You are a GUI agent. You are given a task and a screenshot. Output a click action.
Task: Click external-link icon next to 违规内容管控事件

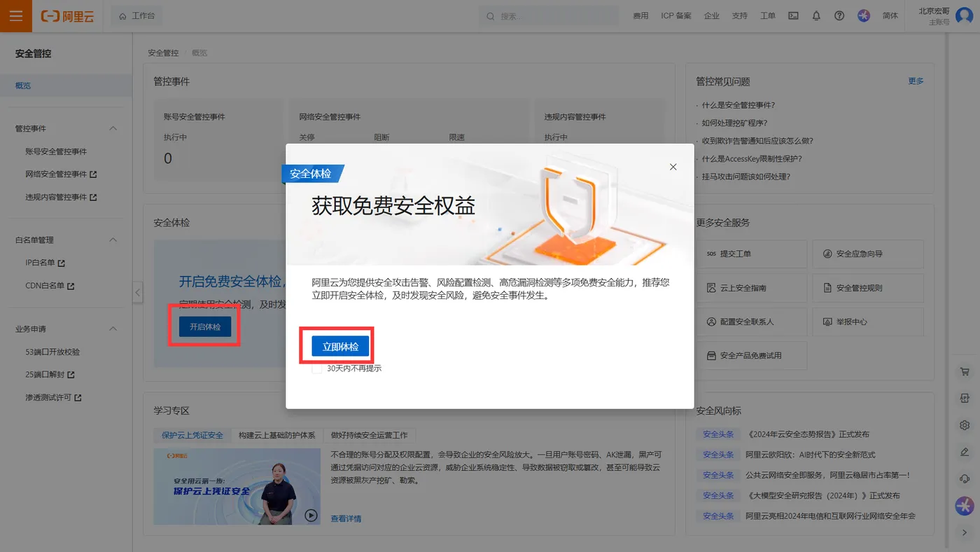(x=93, y=198)
